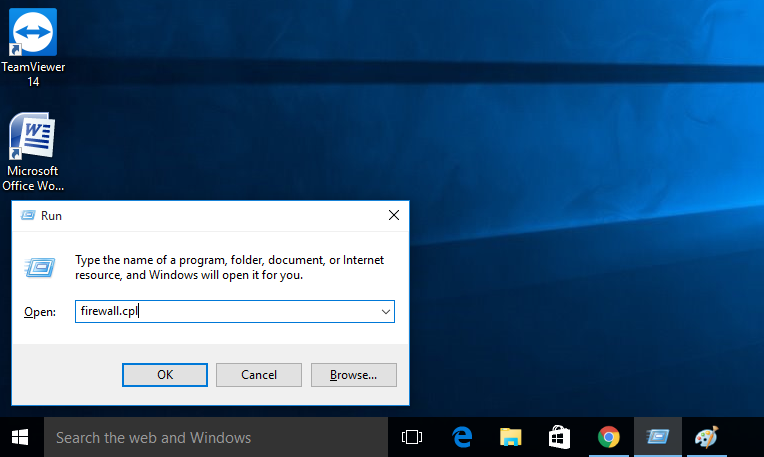
Task: Close the Run dialog window
Action: pos(394,215)
